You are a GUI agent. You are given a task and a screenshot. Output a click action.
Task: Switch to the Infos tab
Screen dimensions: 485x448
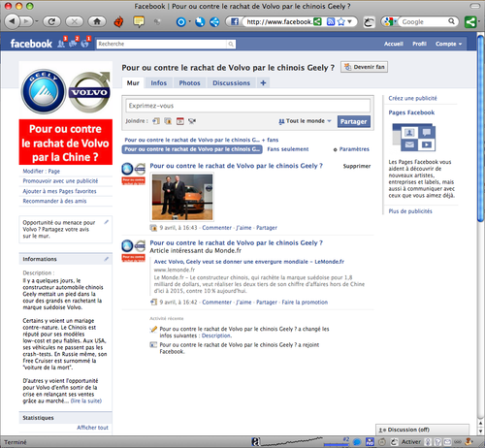tap(159, 83)
